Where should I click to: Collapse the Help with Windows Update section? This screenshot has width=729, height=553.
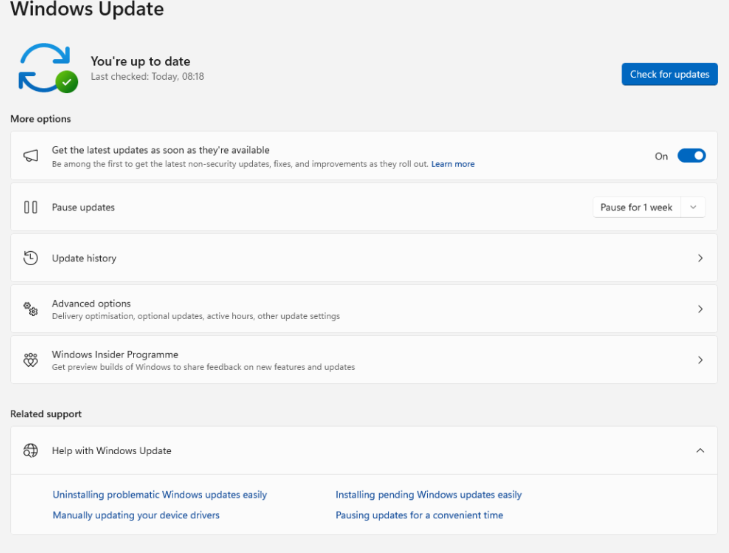700,451
